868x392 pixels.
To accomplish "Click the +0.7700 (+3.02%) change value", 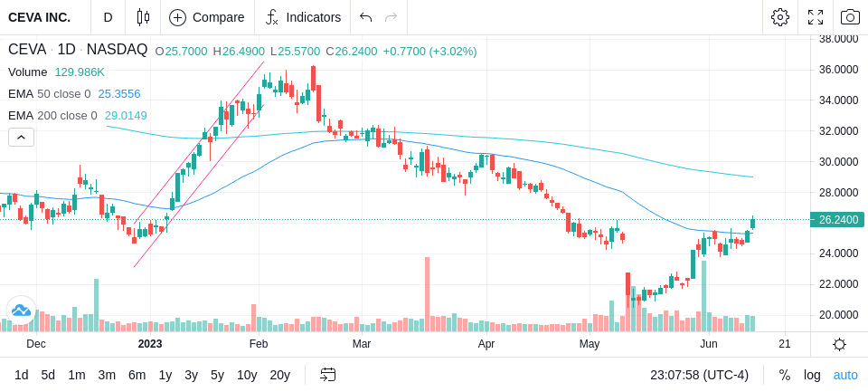I will pos(429,52).
